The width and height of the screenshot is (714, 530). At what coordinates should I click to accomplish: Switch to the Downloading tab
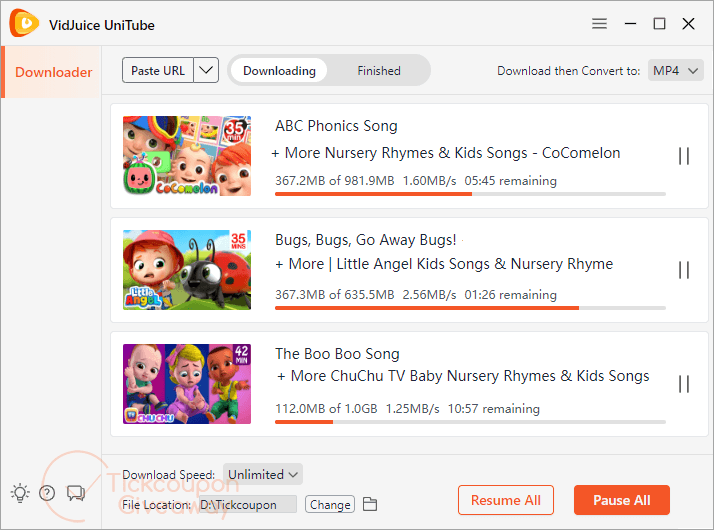click(279, 71)
